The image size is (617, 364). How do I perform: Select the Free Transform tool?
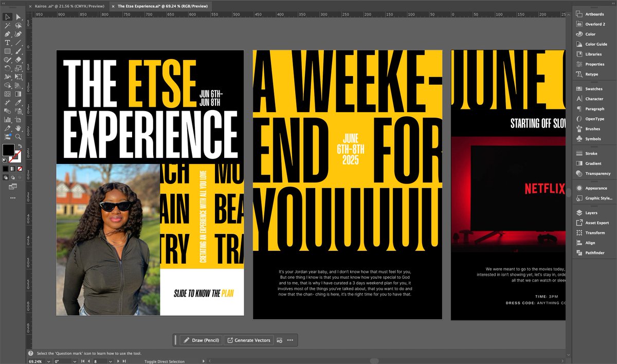pos(18,77)
